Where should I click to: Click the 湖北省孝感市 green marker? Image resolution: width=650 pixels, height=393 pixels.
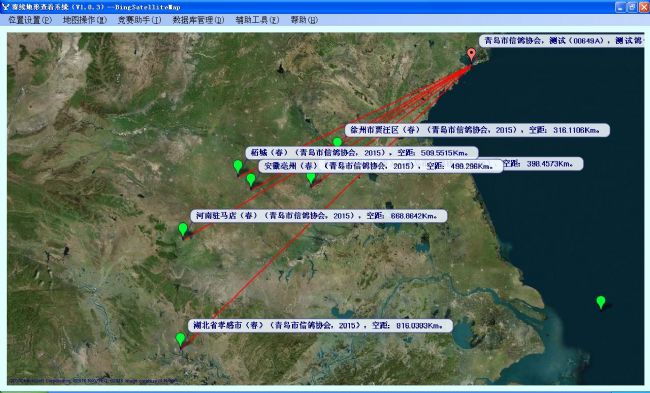point(180,340)
